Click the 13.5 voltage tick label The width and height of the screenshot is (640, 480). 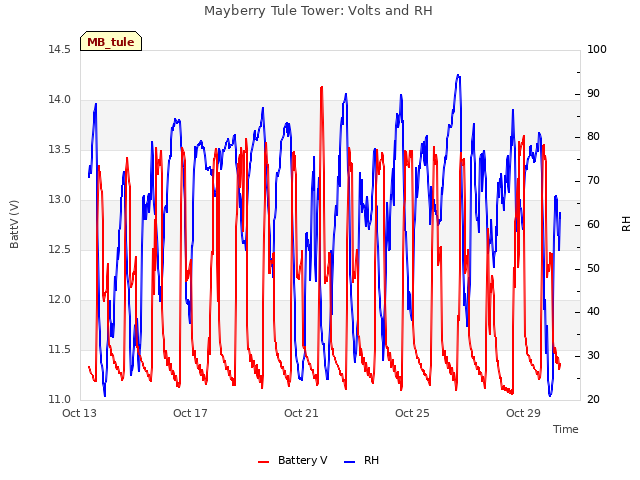point(60,149)
